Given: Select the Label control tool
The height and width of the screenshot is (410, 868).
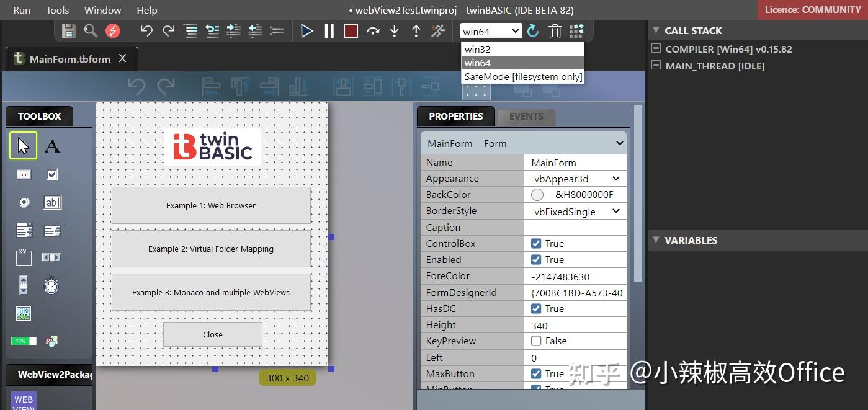Looking at the screenshot, I should [52, 145].
